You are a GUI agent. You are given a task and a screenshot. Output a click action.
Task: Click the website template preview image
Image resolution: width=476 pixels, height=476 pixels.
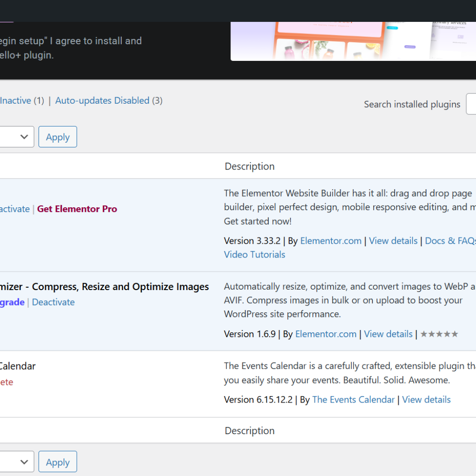pos(353,41)
